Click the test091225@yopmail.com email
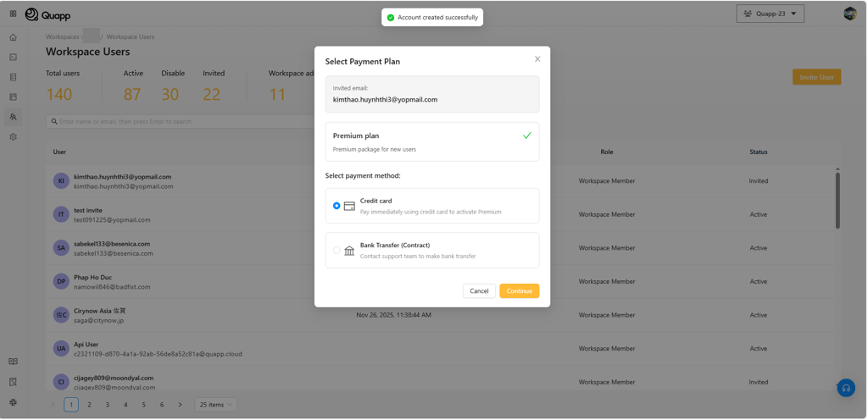This screenshot has width=868, height=420. pos(113,219)
